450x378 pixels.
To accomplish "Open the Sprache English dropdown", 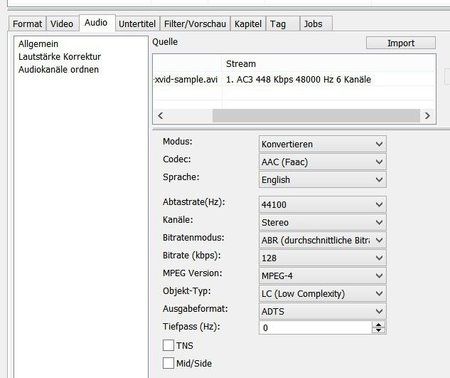I will [x=322, y=180].
